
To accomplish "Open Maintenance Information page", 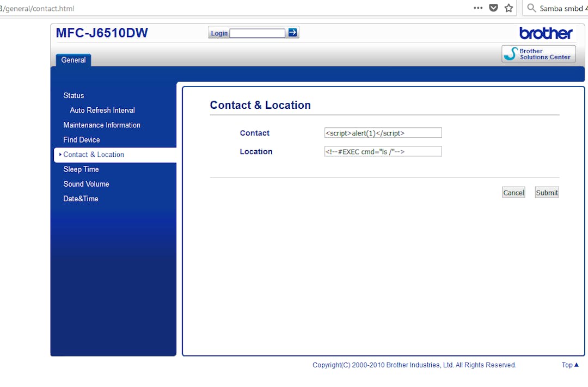I will [x=102, y=125].
